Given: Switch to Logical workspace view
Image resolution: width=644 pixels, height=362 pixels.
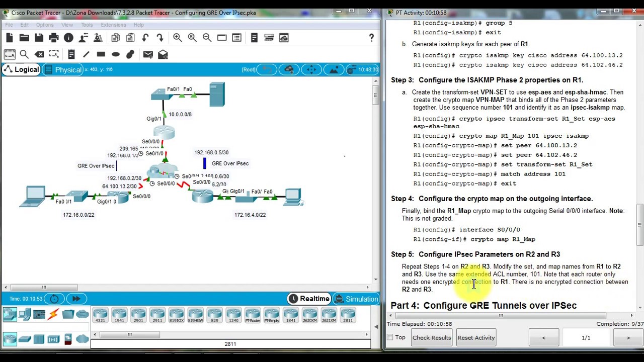Looking at the screenshot, I should coord(21,69).
